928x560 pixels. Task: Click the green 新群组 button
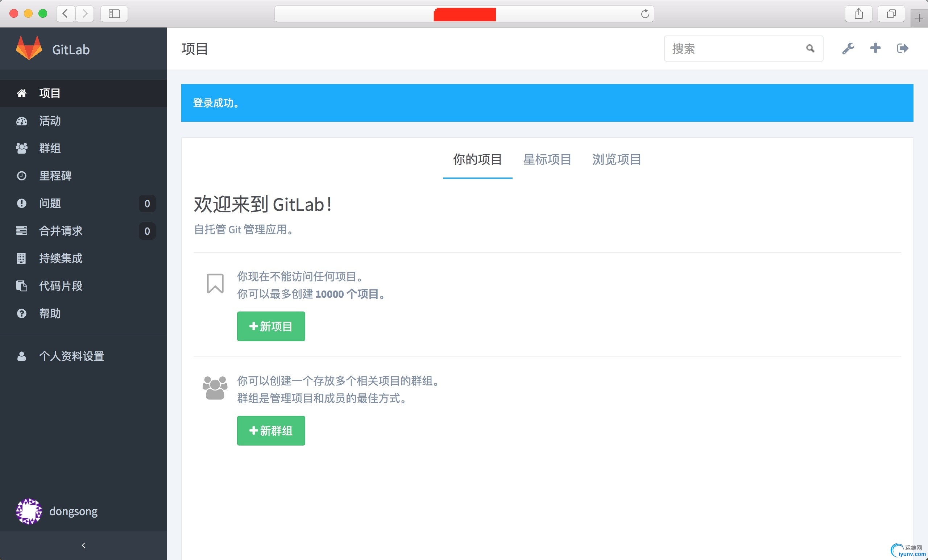coord(271,431)
